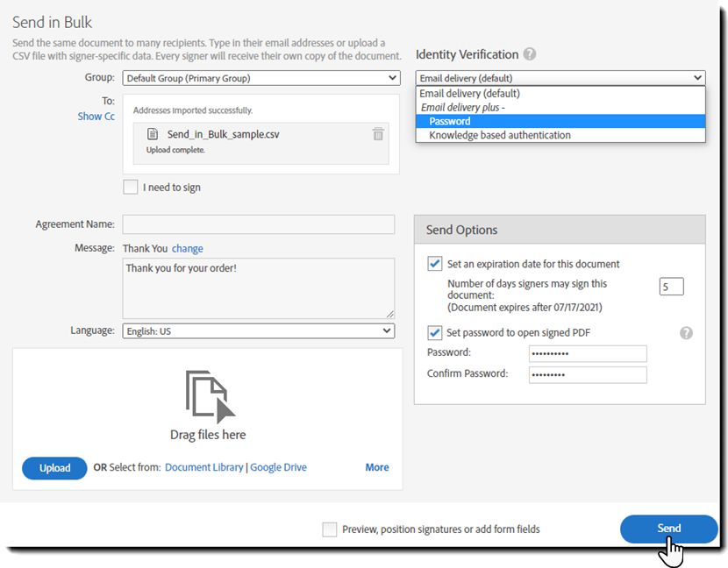
Task: Choose Knowledge based authentication option
Action: (500, 135)
